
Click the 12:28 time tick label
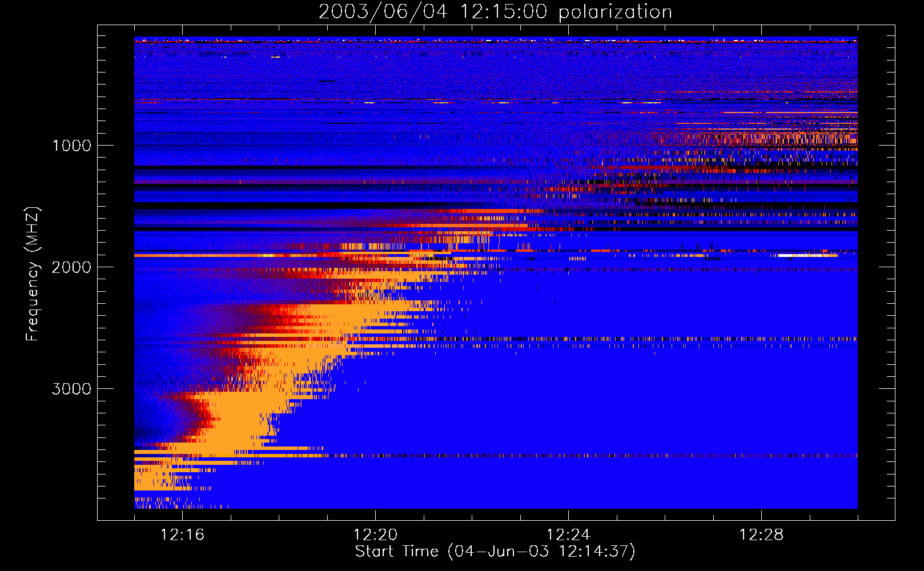click(x=761, y=535)
